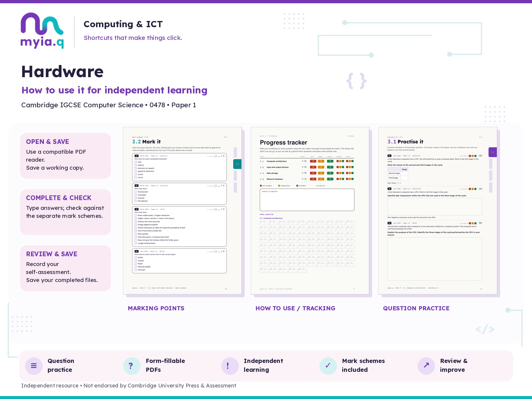Click the '3.2 Input and output devices' tracker row
Screen dimensions: 532x399
307,167
